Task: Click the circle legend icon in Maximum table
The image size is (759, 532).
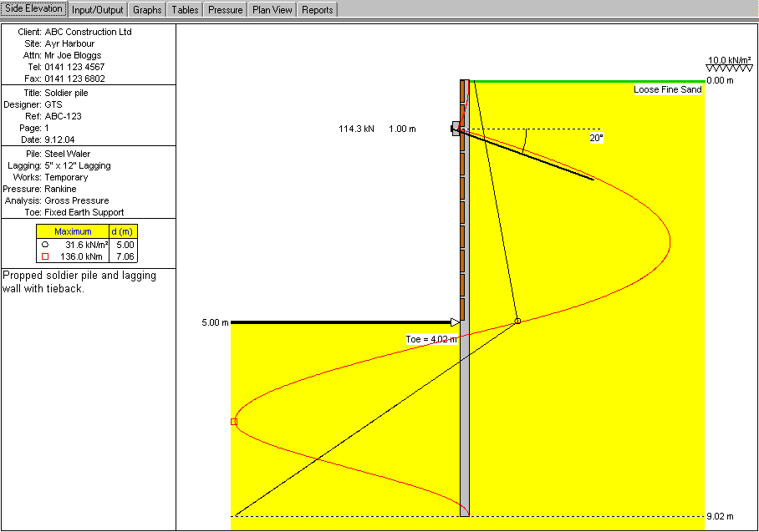Action: pos(44,245)
